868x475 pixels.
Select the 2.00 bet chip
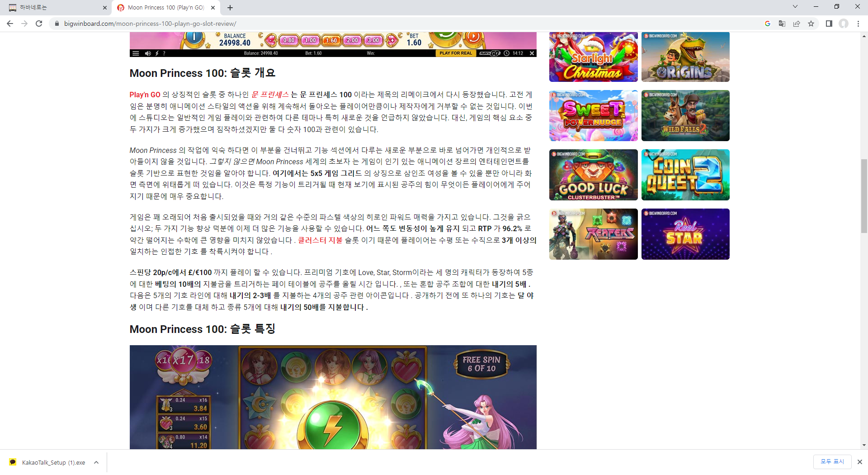point(352,40)
